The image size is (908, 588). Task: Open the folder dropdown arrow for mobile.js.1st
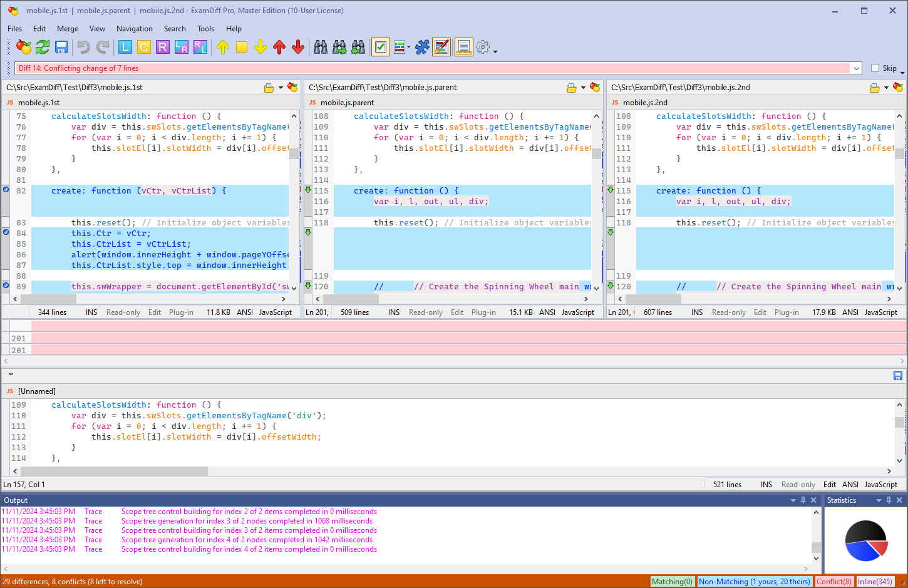click(281, 88)
